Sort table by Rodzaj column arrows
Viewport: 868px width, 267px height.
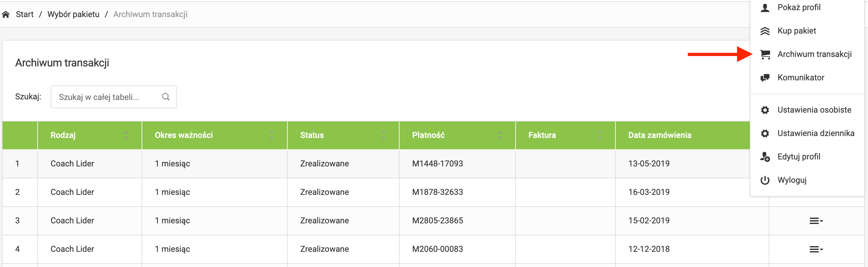(x=126, y=135)
